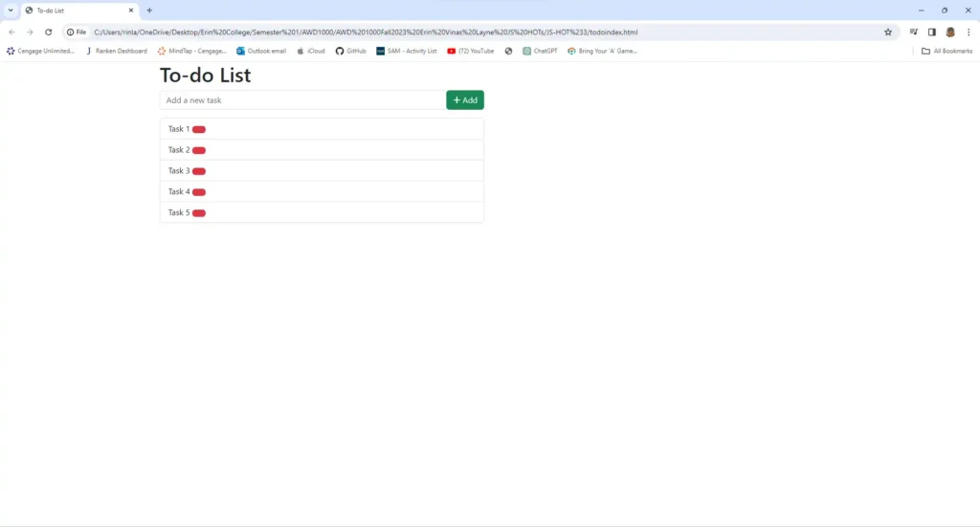
Task: Delete Task 3 with its red button
Action: pyautogui.click(x=199, y=171)
